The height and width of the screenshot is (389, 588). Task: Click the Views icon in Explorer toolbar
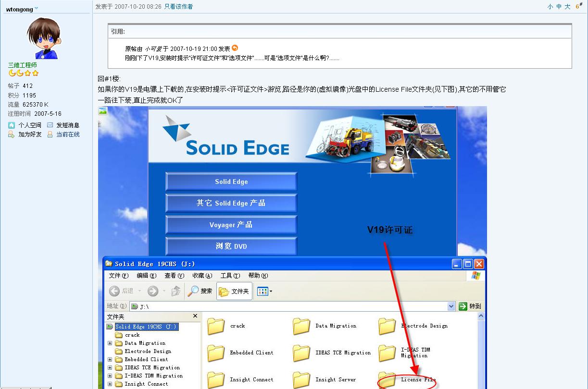[x=262, y=291]
